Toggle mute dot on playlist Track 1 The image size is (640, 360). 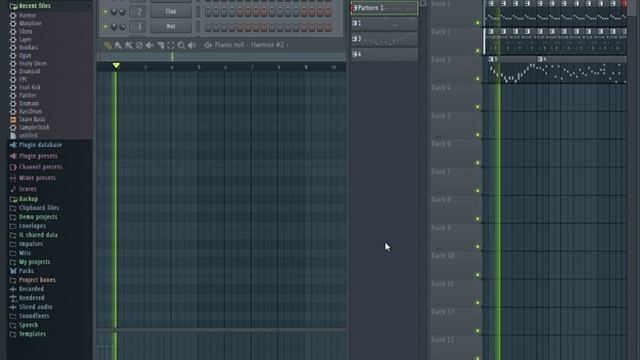(478, 23)
